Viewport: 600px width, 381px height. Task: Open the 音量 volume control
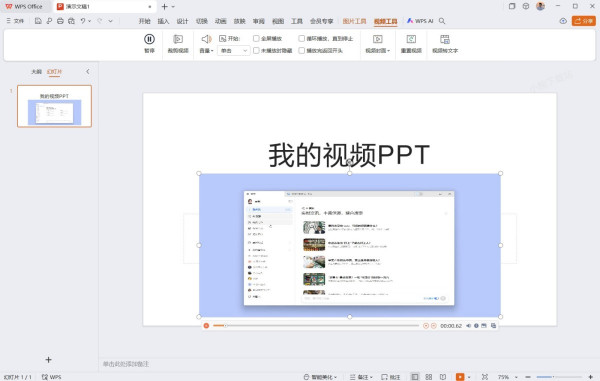[206, 43]
